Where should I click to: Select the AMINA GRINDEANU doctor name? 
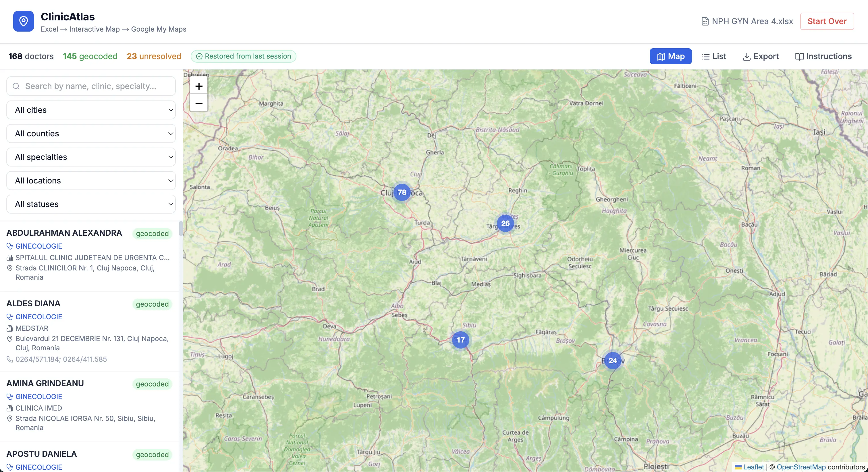45,383
